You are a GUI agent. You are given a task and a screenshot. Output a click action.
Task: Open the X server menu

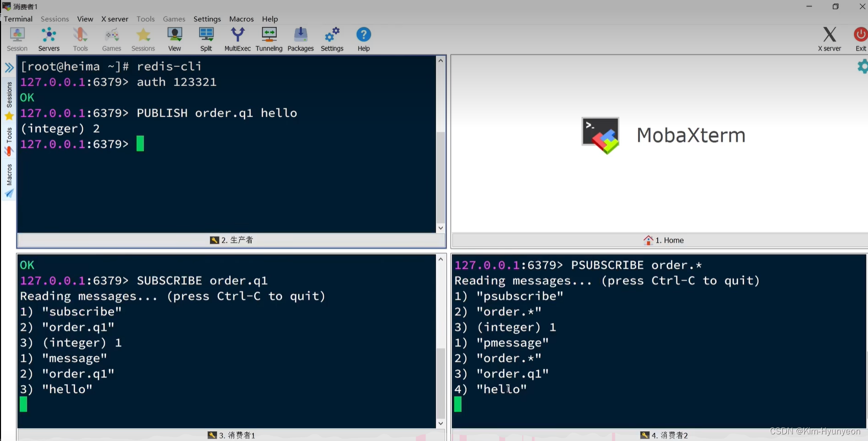115,19
